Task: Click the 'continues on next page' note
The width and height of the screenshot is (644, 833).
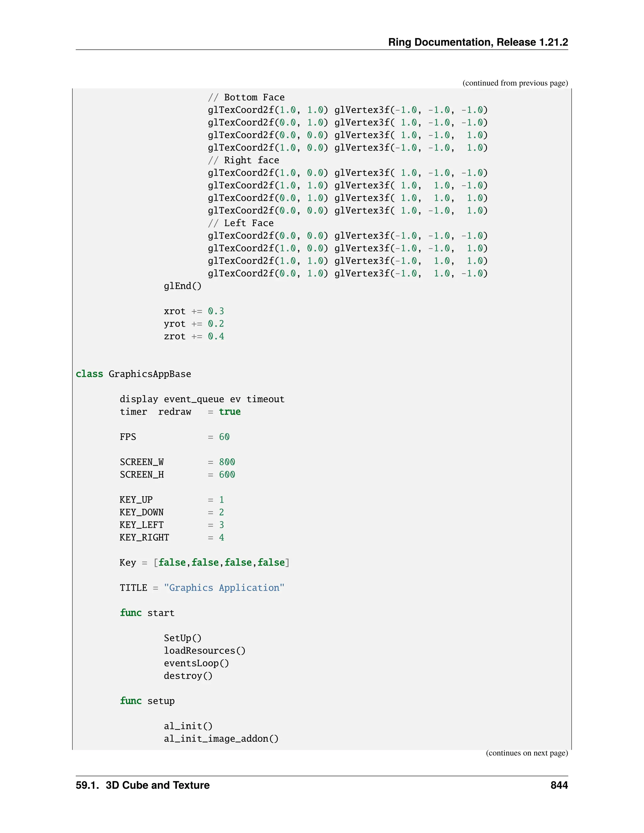Action: 526,753
